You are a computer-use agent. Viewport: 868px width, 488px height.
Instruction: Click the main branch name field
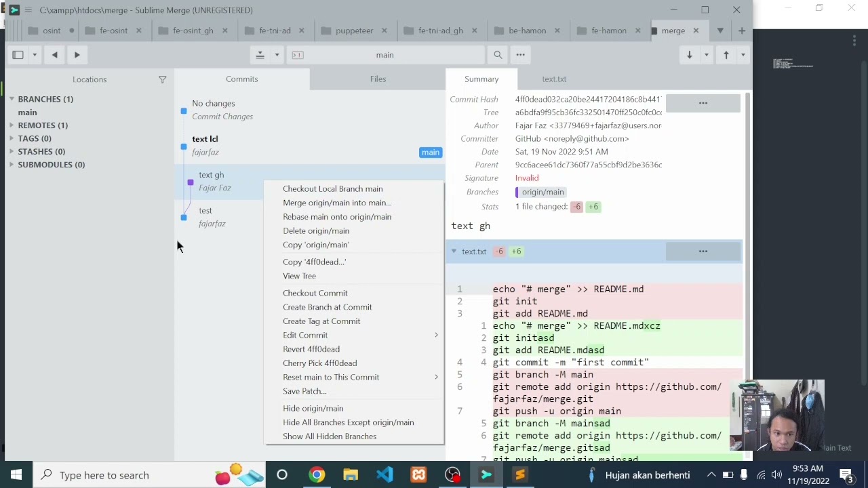click(384, 55)
